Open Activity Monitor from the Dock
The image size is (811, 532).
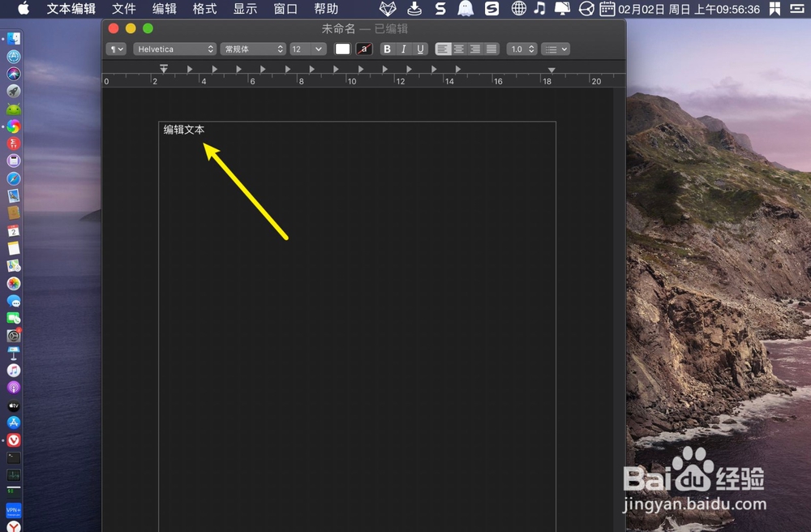point(14,475)
